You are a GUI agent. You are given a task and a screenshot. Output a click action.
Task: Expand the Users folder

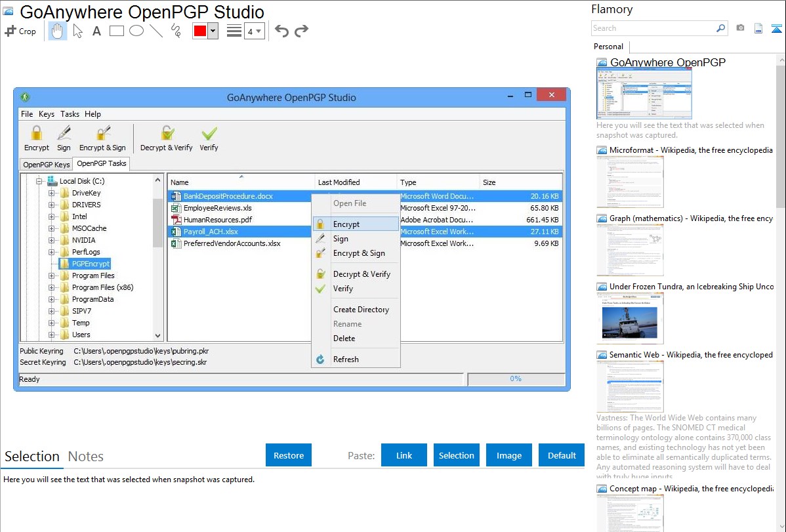[51, 335]
